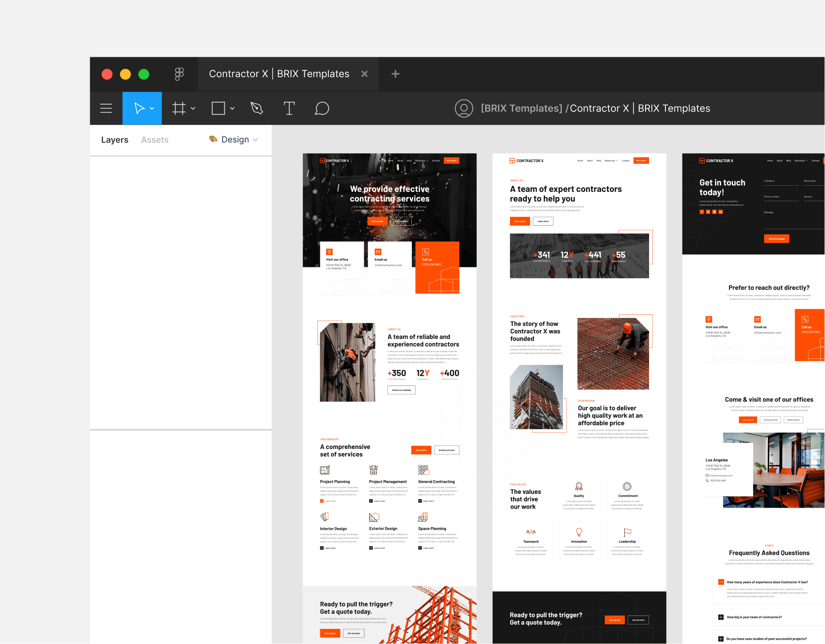This screenshot has height=644, width=825.
Task: Click Get a quote beside Browse services
Action: point(421,450)
